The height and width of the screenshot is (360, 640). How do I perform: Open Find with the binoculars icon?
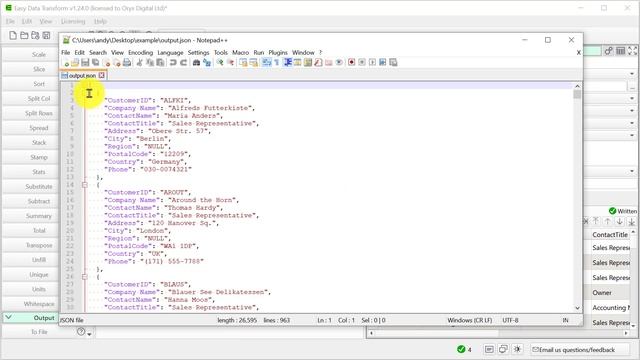(196, 62)
